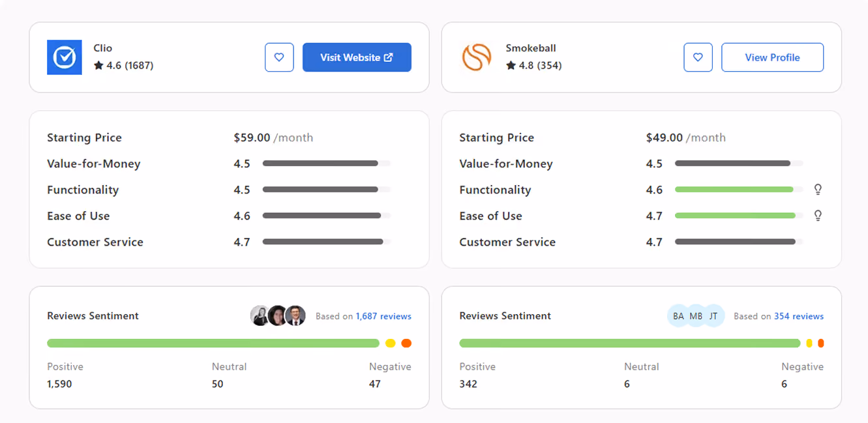The image size is (868, 423).
Task: Click Smokeball's green positive sentiment bar
Action: click(x=630, y=343)
